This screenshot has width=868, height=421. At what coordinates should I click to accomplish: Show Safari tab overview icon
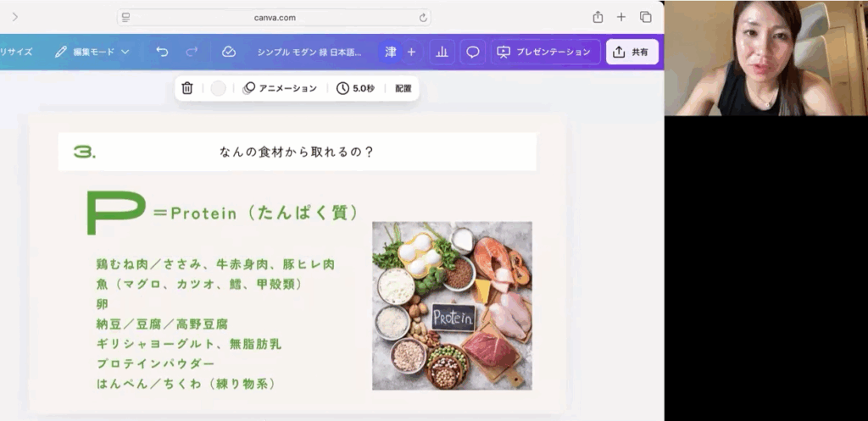pos(646,17)
